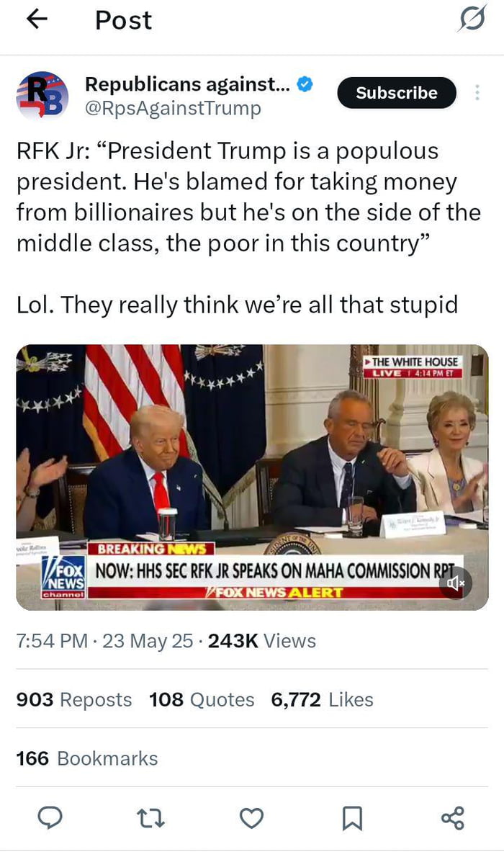
Task: View the 903 Reposts list
Action: (x=74, y=700)
